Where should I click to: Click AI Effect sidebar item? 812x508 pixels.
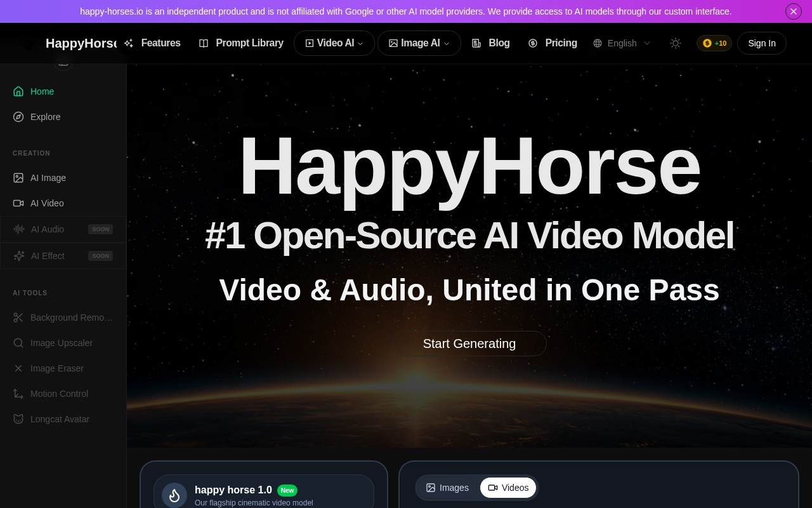[63, 256]
